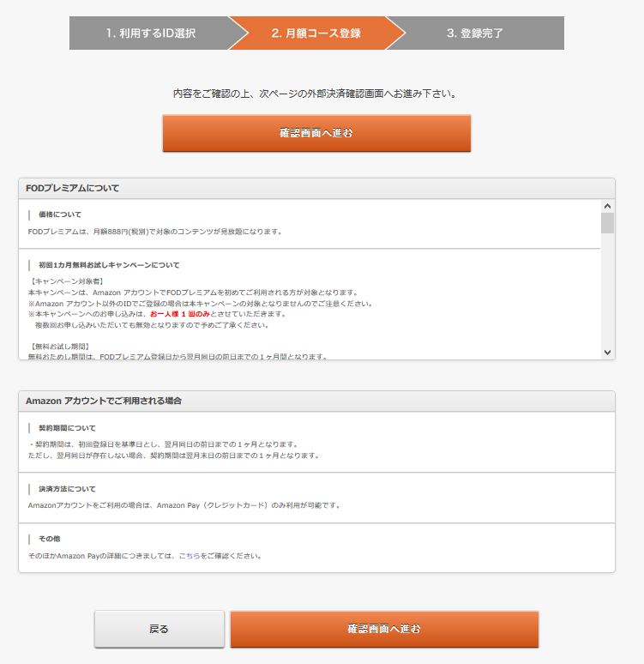The image size is (644, 664).
Task: Click the bottom 確認画面へ進む button
Action: tap(384, 629)
